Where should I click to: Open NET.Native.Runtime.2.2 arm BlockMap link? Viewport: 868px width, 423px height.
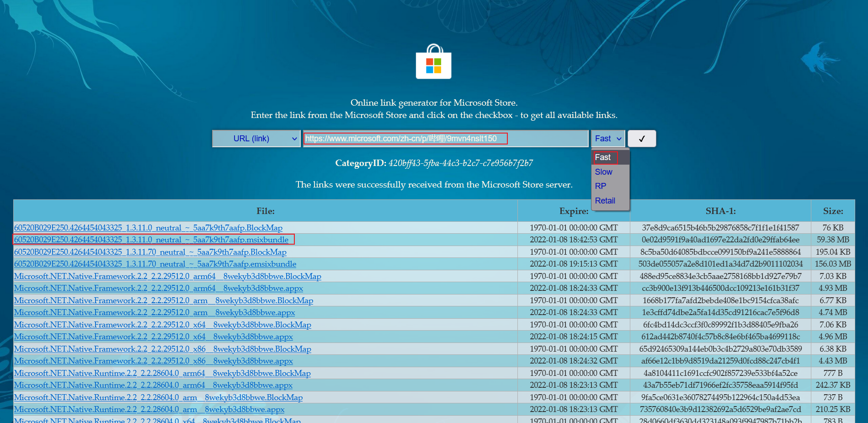pos(158,397)
